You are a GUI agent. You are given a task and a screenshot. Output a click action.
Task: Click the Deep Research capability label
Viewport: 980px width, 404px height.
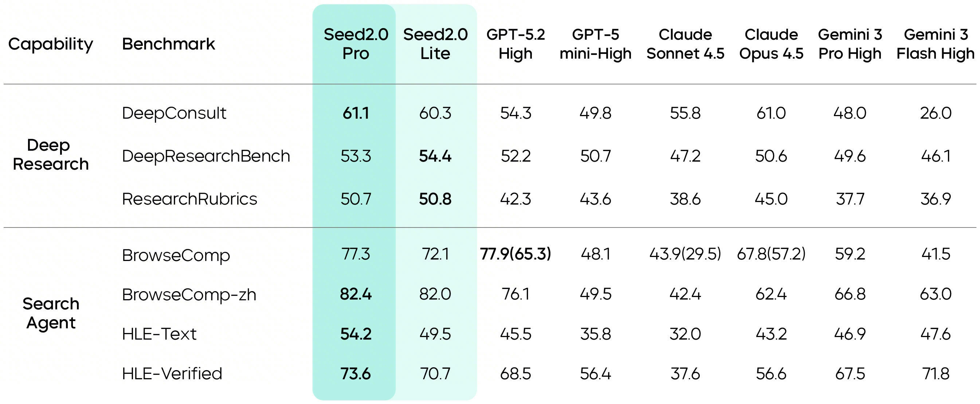coord(51,155)
